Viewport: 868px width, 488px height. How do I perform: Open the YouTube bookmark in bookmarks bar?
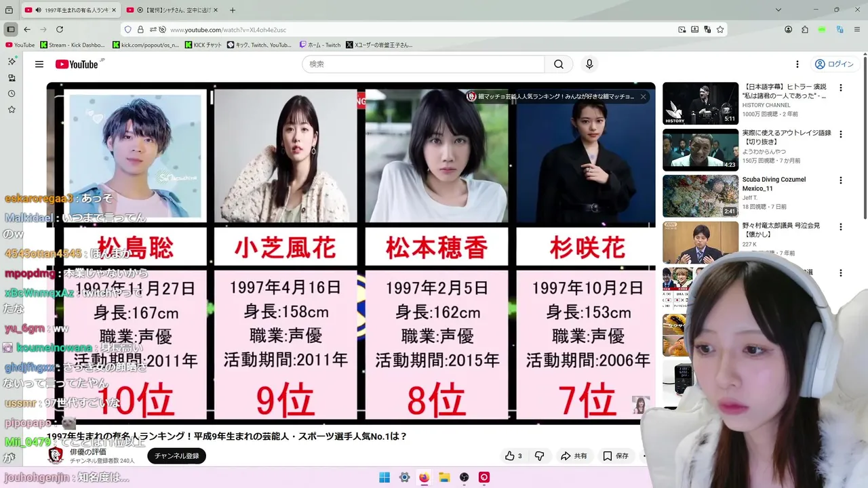click(20, 45)
